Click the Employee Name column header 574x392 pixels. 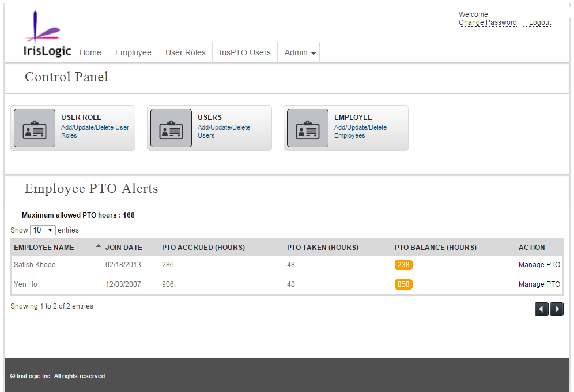click(44, 247)
